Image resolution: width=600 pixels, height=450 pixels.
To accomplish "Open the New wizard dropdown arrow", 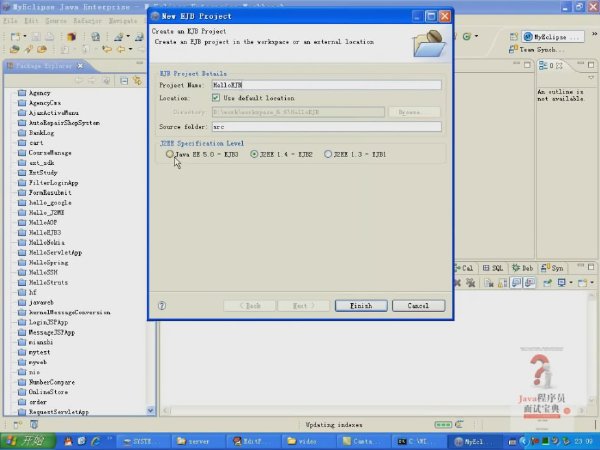I will [25, 36].
